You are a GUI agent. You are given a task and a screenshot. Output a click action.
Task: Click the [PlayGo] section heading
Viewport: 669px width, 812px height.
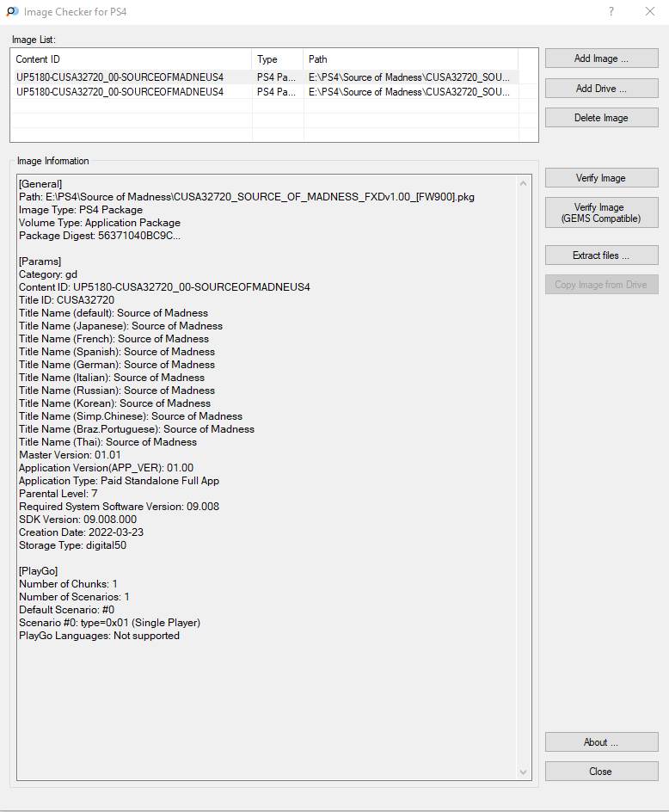coord(39,571)
